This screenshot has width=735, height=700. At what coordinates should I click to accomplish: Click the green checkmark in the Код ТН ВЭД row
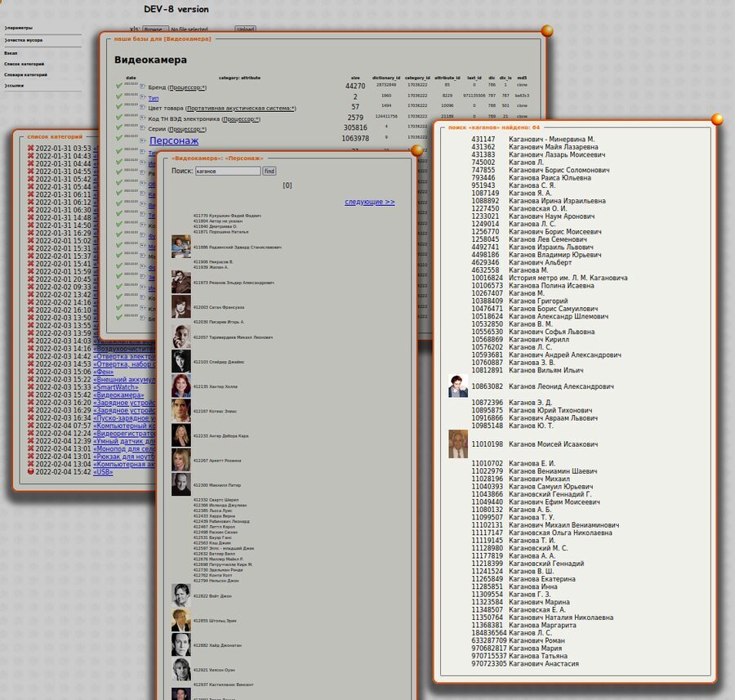point(119,118)
